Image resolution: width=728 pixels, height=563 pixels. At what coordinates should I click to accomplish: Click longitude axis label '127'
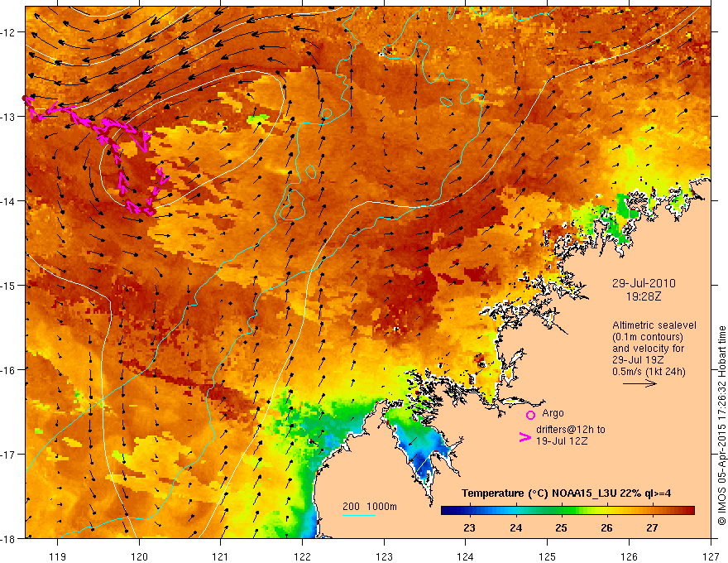[711, 556]
